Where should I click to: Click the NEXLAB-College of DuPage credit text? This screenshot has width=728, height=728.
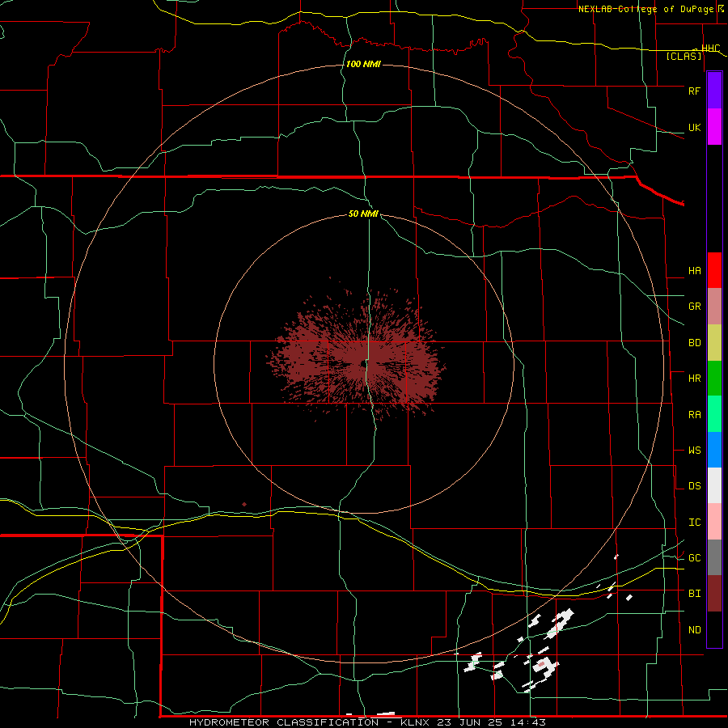(x=645, y=9)
